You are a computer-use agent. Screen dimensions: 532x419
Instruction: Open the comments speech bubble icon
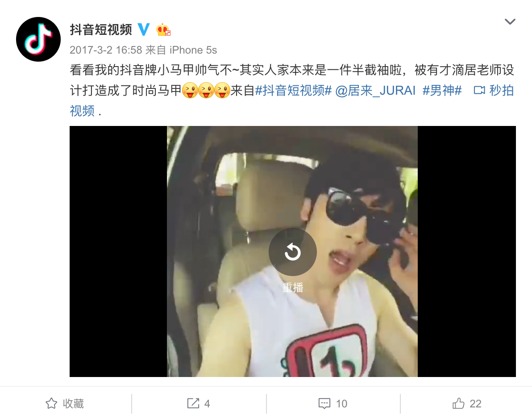point(324,403)
